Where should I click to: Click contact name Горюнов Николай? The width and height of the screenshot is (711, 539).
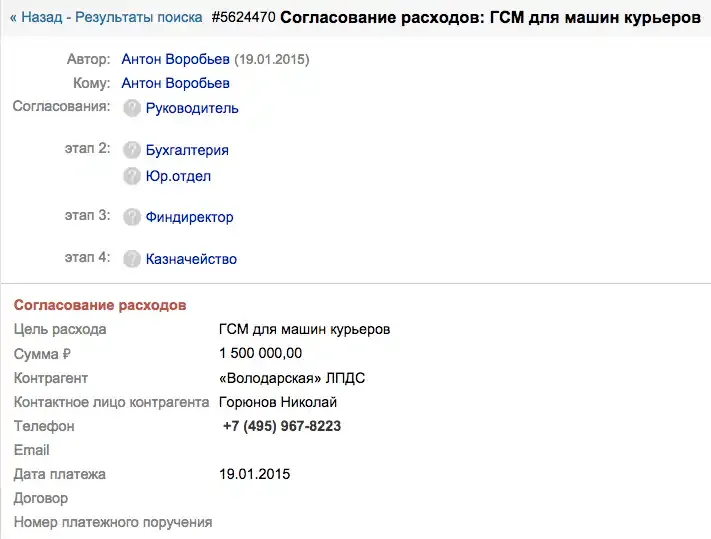[278, 402]
